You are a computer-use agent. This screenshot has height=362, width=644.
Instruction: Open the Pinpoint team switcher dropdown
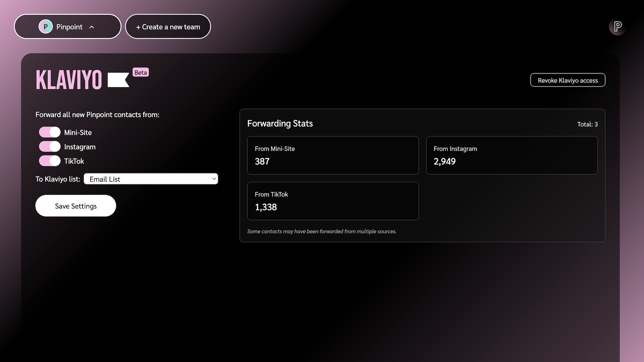tap(67, 26)
